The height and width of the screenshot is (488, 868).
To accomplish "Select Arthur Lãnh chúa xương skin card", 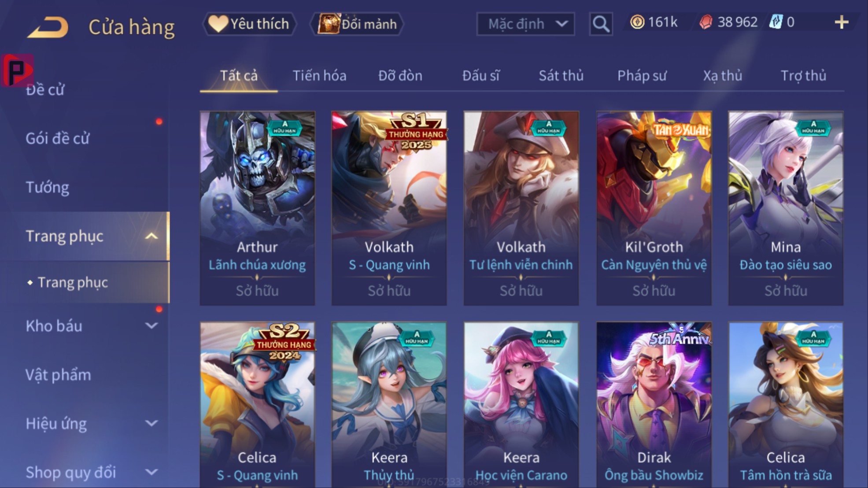I will (x=258, y=208).
